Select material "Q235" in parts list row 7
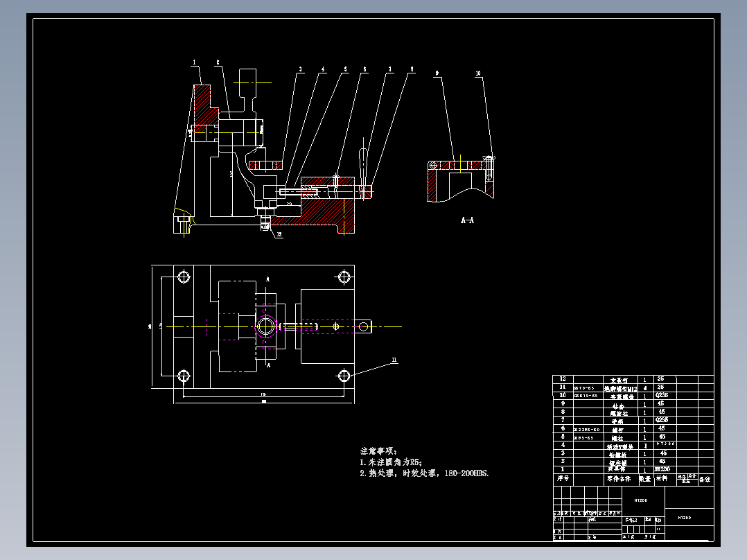Viewport: 747px width, 560px height. 662,420
